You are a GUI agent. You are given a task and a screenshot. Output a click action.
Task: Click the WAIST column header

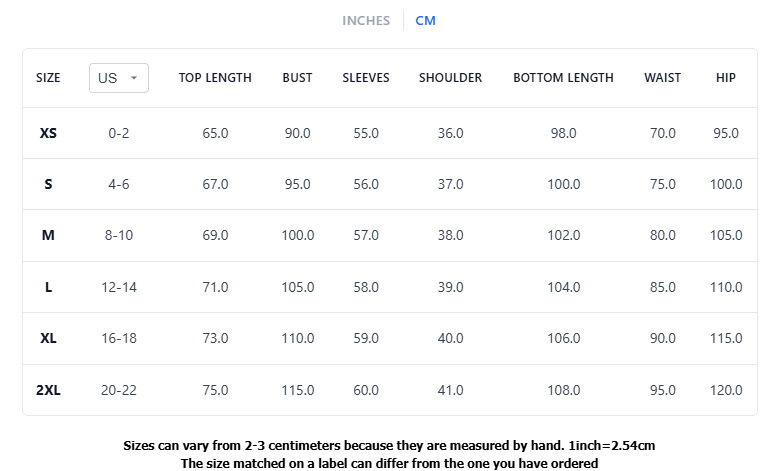663,78
